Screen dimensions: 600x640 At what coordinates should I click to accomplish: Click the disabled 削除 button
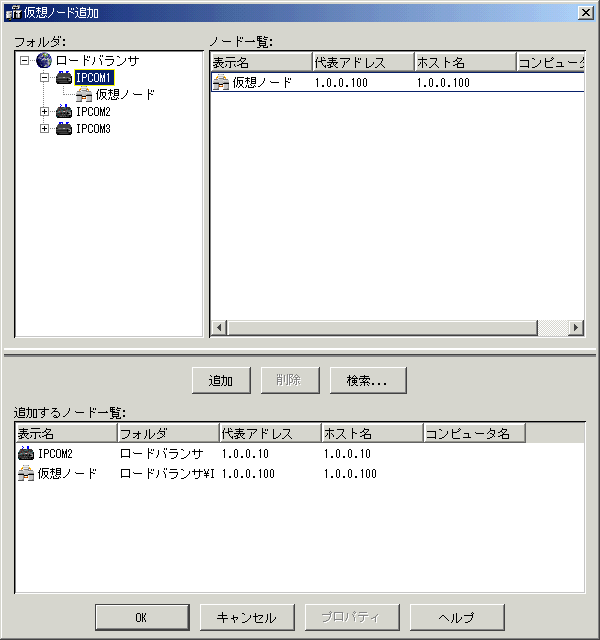click(x=290, y=380)
